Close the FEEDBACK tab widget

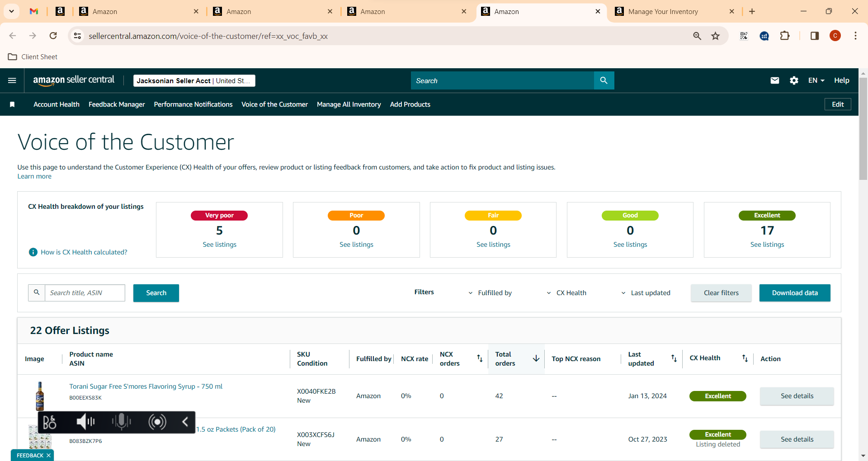click(x=48, y=455)
